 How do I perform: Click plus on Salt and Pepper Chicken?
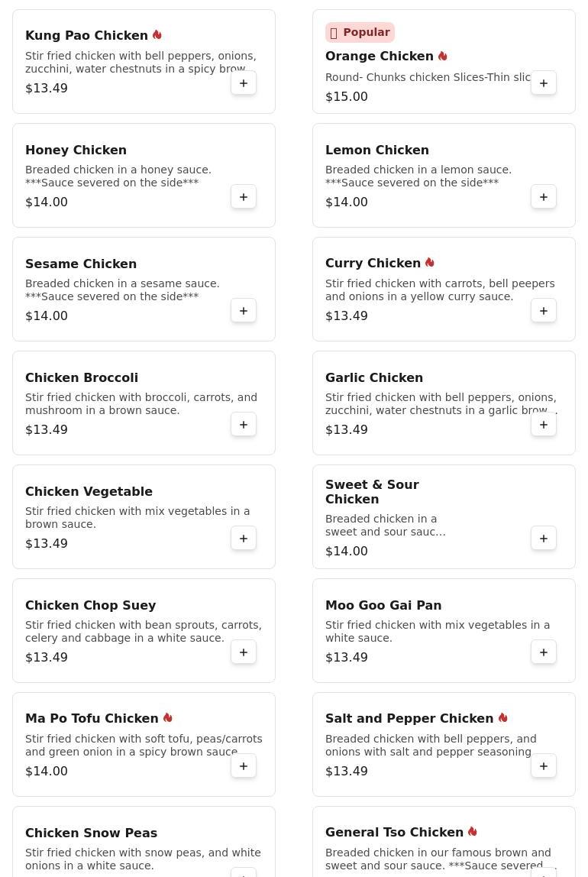coord(544,766)
